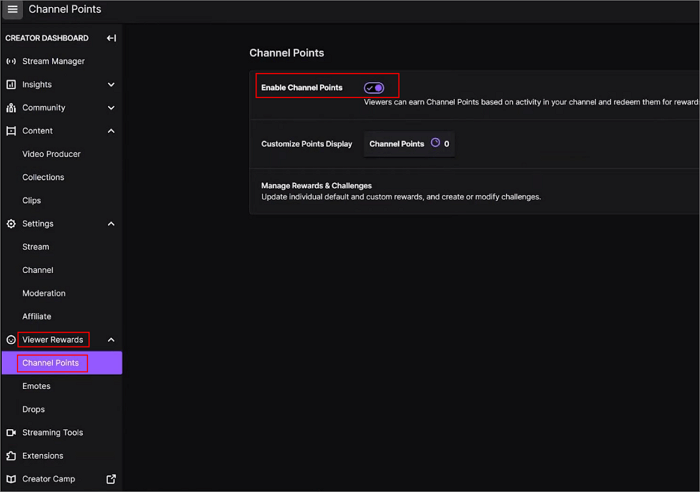Click the channel points circle icon
Image resolution: width=700 pixels, height=492 pixels.
click(435, 143)
